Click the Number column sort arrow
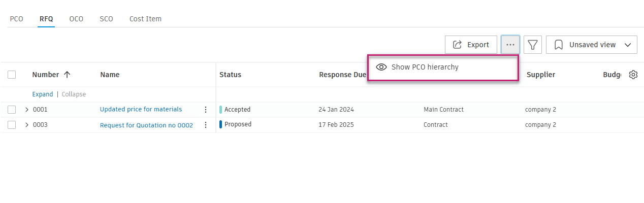 pyautogui.click(x=67, y=75)
